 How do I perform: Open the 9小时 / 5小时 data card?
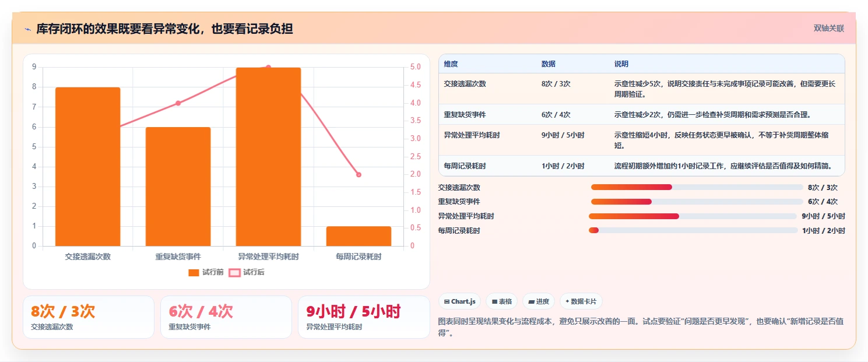364,317
